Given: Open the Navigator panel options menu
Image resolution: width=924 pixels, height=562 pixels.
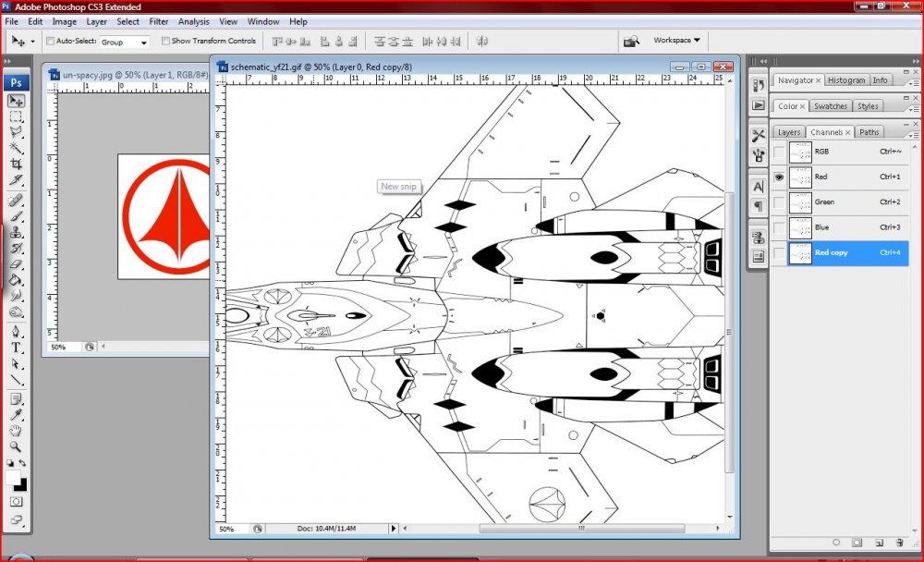Looking at the screenshot, I should coord(914,83).
